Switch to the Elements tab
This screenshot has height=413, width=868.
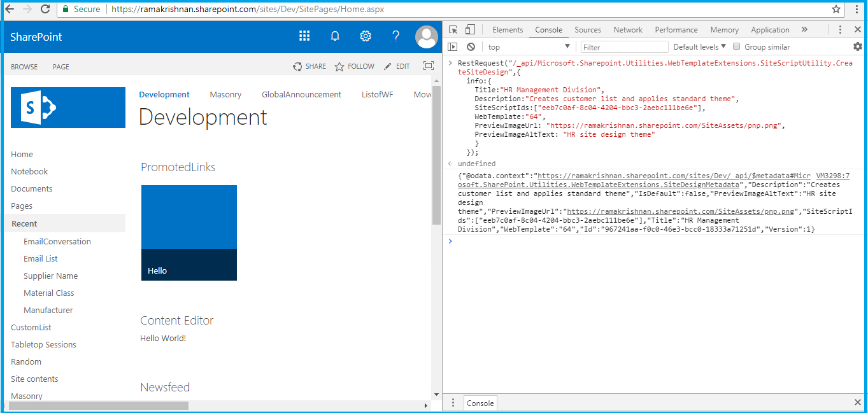tap(508, 30)
